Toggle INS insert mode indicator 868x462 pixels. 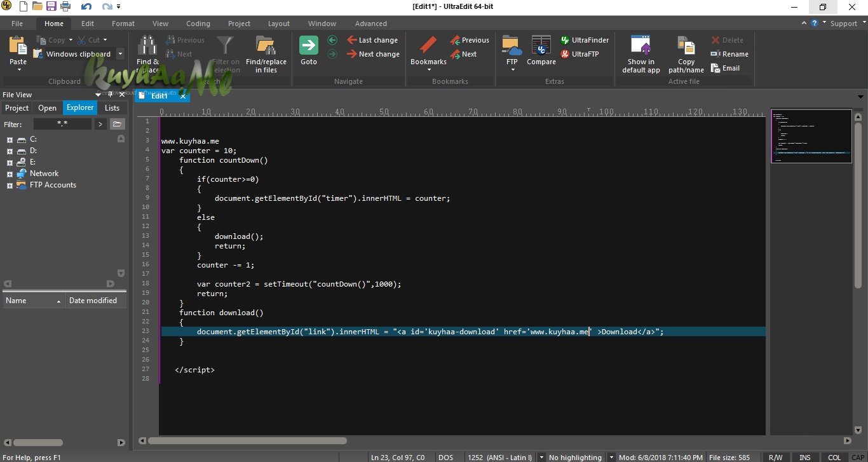(x=804, y=458)
